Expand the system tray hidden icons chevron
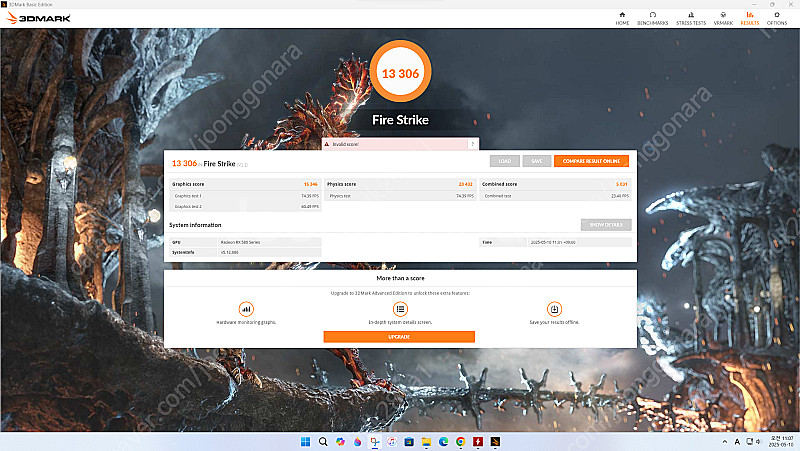Image resolution: width=800 pixels, height=451 pixels. pyautogui.click(x=724, y=442)
